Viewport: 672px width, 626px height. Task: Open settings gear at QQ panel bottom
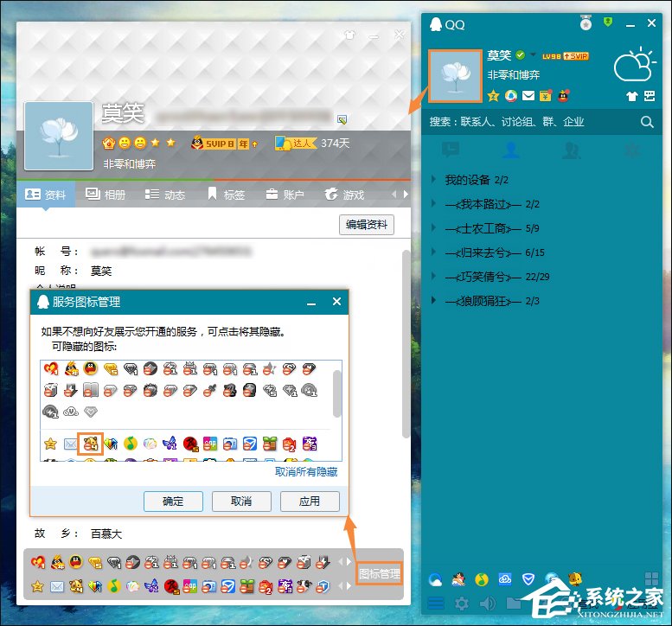point(462,604)
